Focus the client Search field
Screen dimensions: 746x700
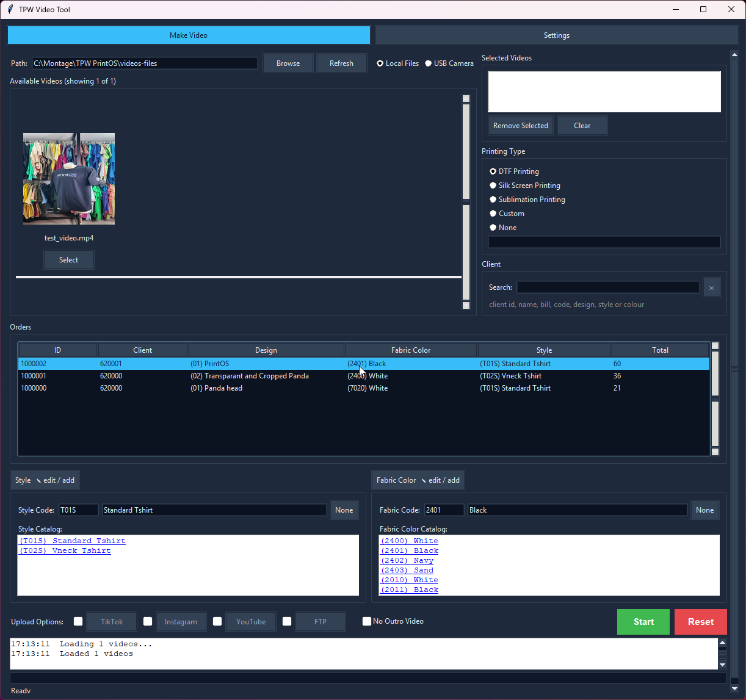pyautogui.click(x=608, y=287)
